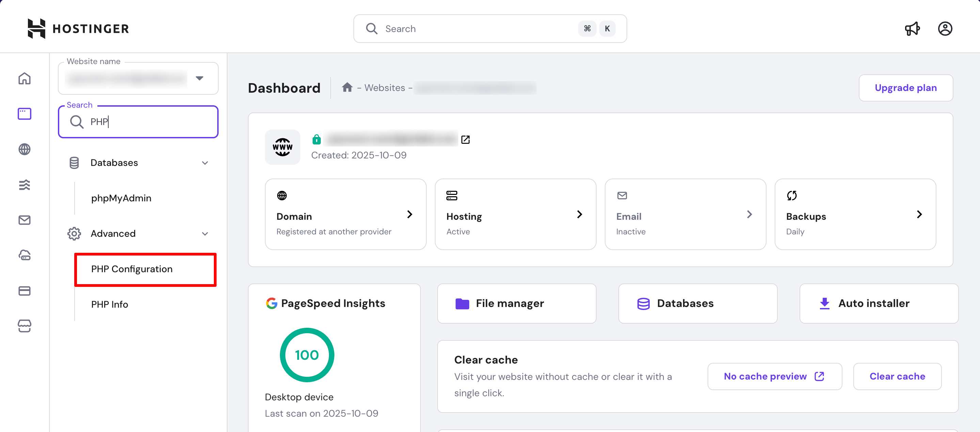Image resolution: width=980 pixels, height=432 pixels.
Task: Click the WWW website icon
Action: (282, 147)
